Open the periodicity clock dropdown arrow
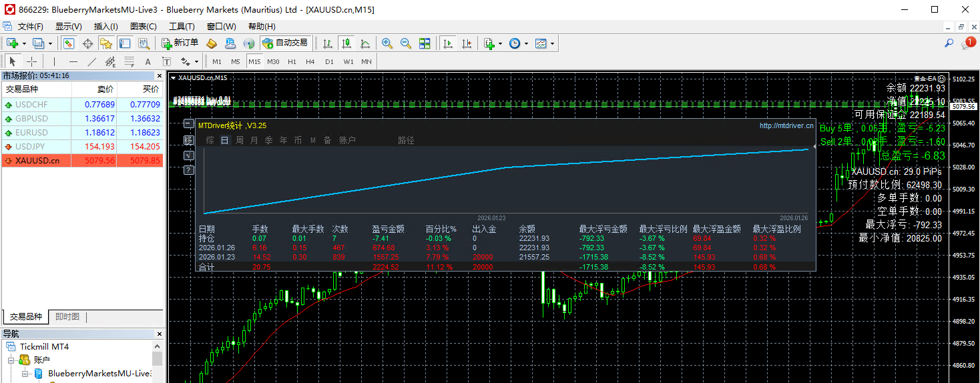Image resolution: width=980 pixels, height=383 pixels. pyautogui.click(x=526, y=43)
